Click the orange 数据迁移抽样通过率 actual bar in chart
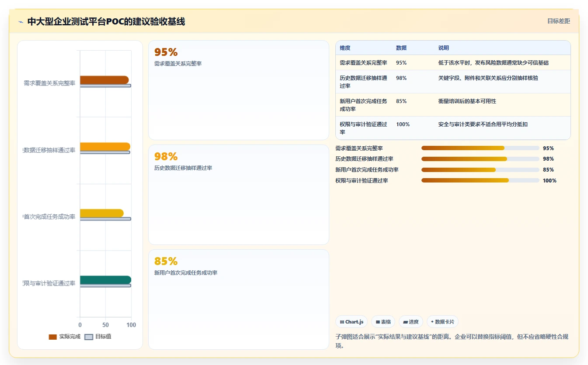This screenshot has width=588, height=365. pyautogui.click(x=105, y=147)
